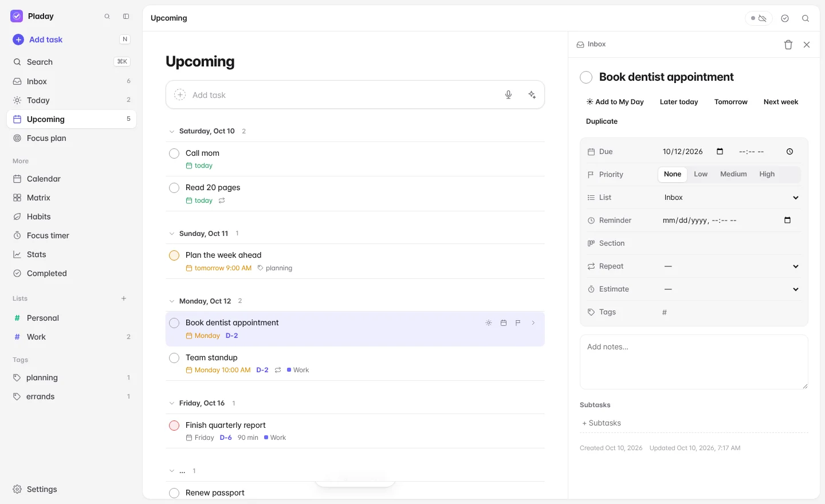
Task: Open the Today view
Action: (72, 100)
